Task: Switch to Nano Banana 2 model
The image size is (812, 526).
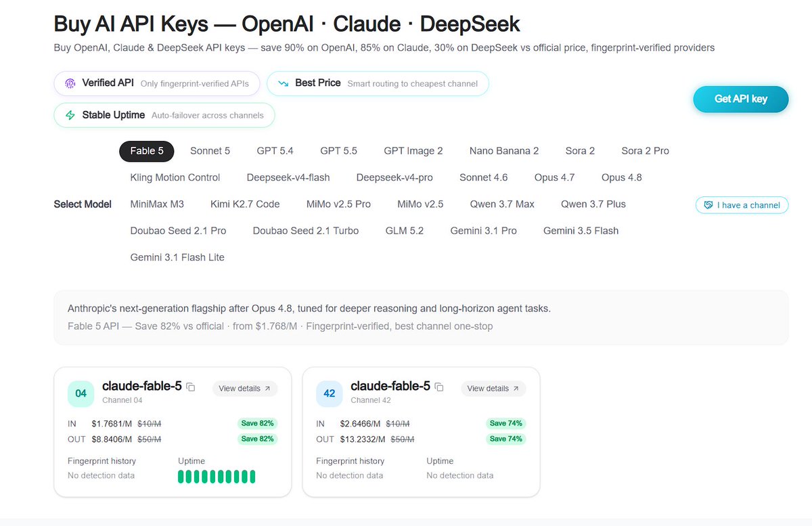Action: pos(504,151)
